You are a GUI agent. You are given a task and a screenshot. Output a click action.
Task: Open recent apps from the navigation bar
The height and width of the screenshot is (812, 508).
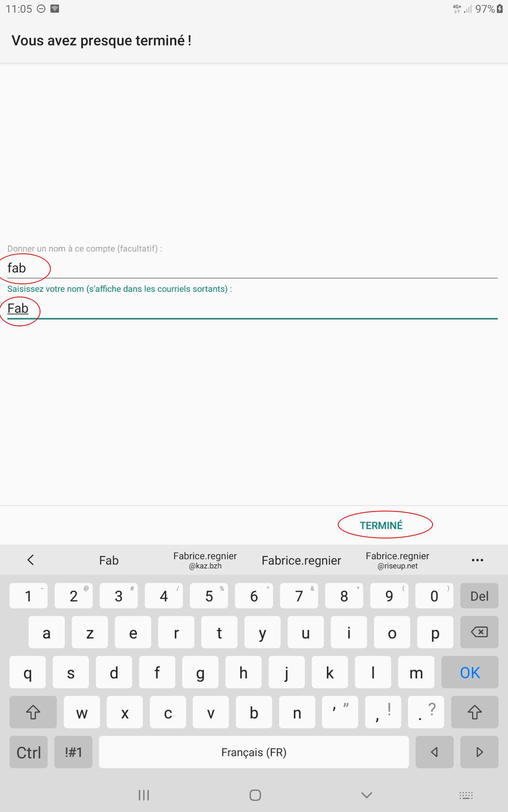[x=144, y=795]
